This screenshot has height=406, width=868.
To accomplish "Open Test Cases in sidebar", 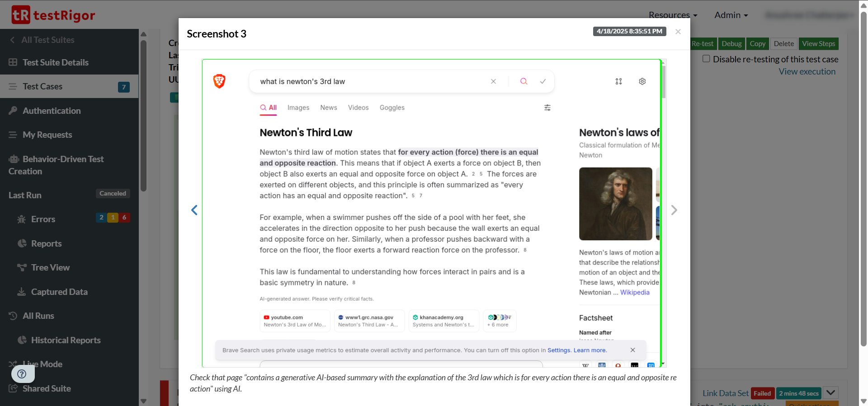I will tap(42, 86).
